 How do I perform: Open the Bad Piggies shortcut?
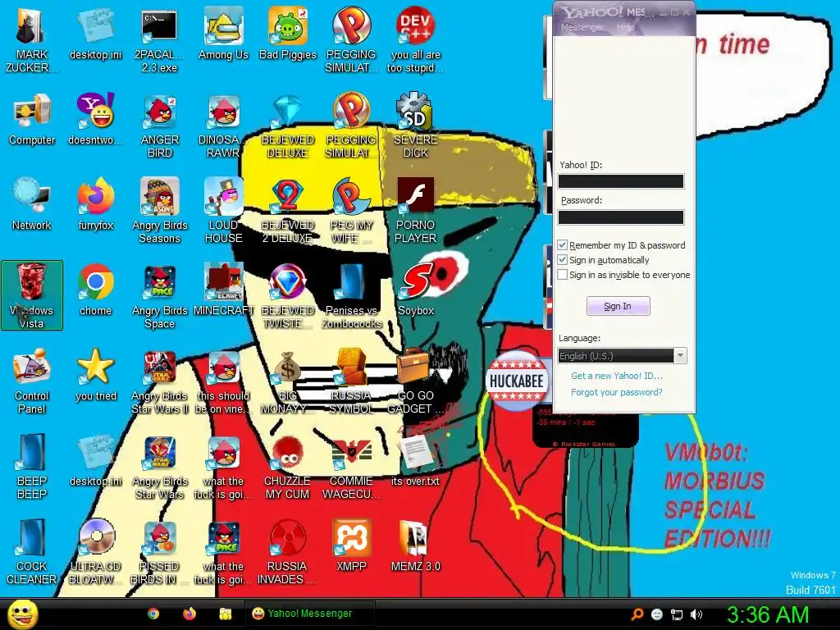[x=288, y=33]
